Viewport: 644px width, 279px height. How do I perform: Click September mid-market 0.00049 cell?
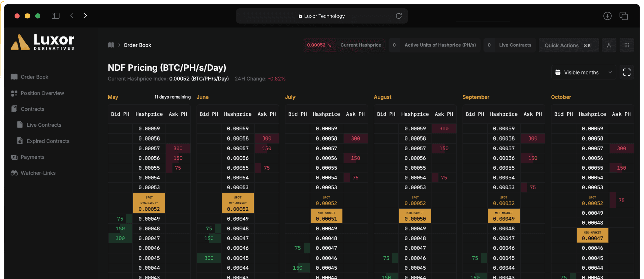[x=504, y=216]
